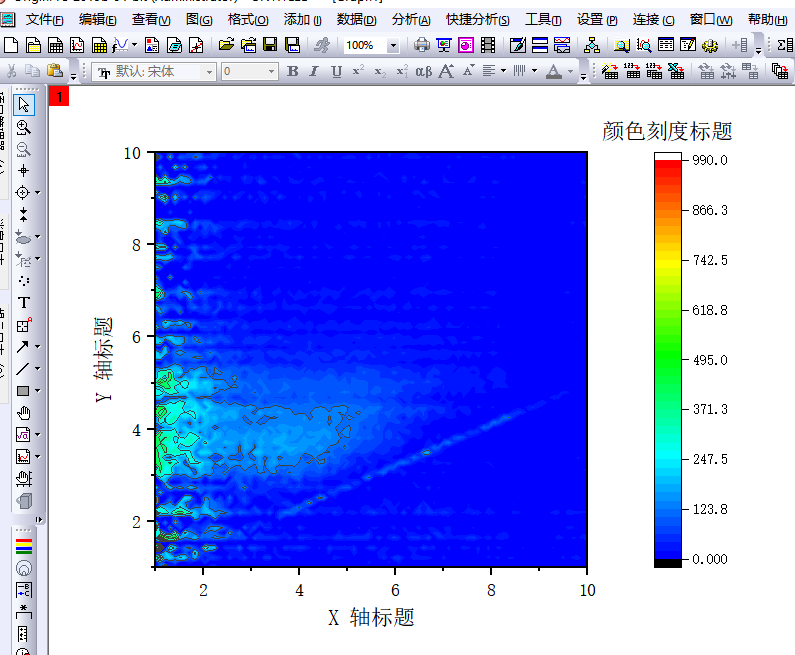This screenshot has width=795, height=655.
Task: Open the 编辑(E) menu
Action: [97, 20]
